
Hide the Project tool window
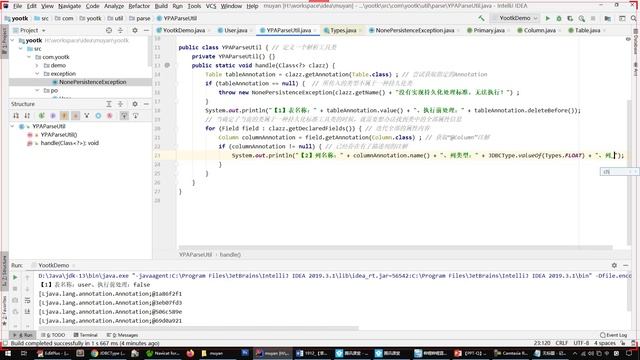(146, 30)
